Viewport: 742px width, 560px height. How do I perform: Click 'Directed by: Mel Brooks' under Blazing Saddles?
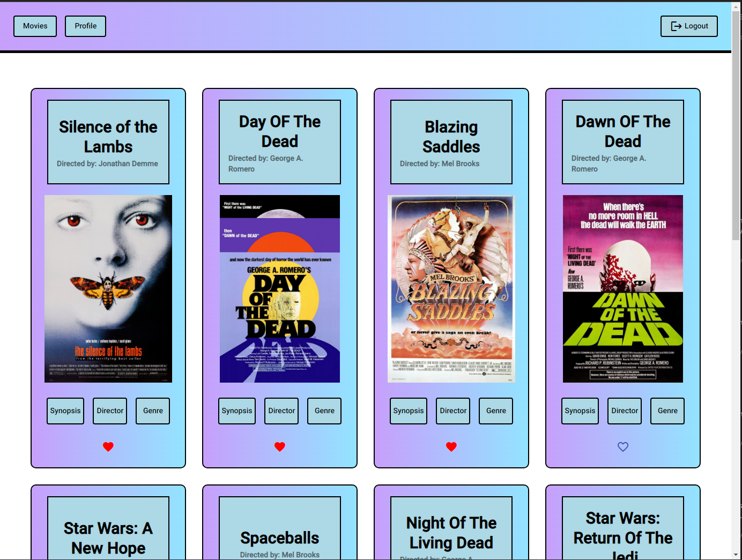tap(440, 164)
